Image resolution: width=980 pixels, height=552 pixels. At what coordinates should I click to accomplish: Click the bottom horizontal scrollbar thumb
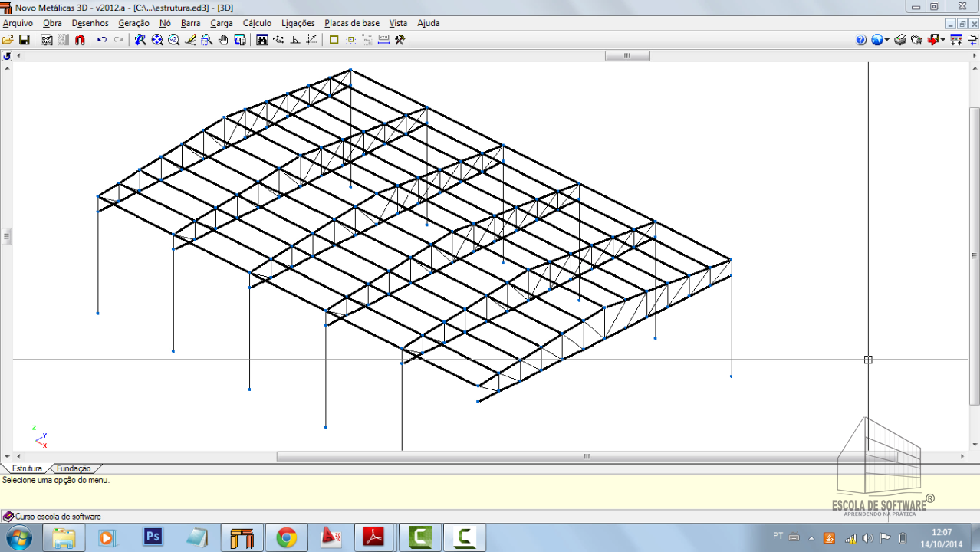tap(587, 456)
